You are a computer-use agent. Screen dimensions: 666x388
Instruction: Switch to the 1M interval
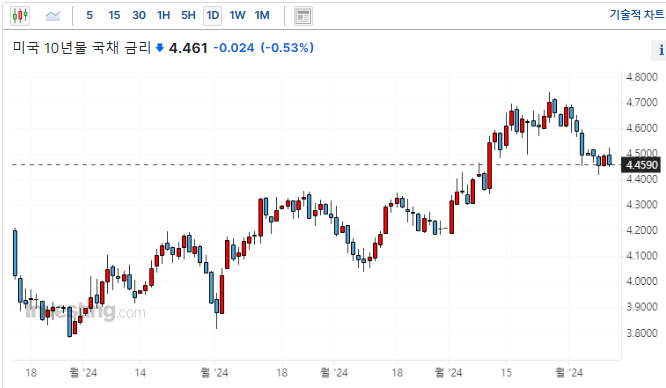pyautogui.click(x=262, y=16)
